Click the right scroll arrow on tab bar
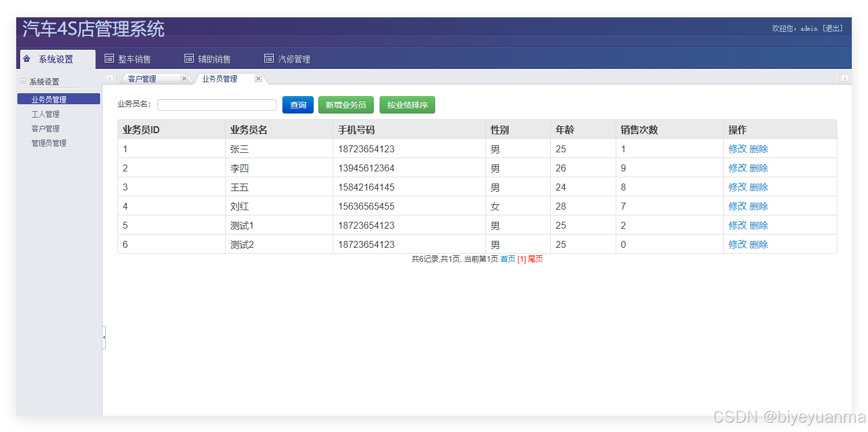This screenshot has width=868, height=432. point(845,78)
